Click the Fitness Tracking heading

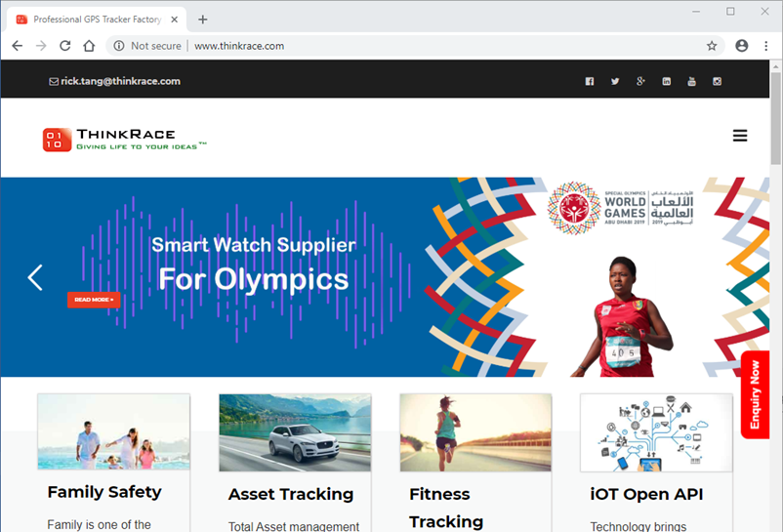point(446,508)
